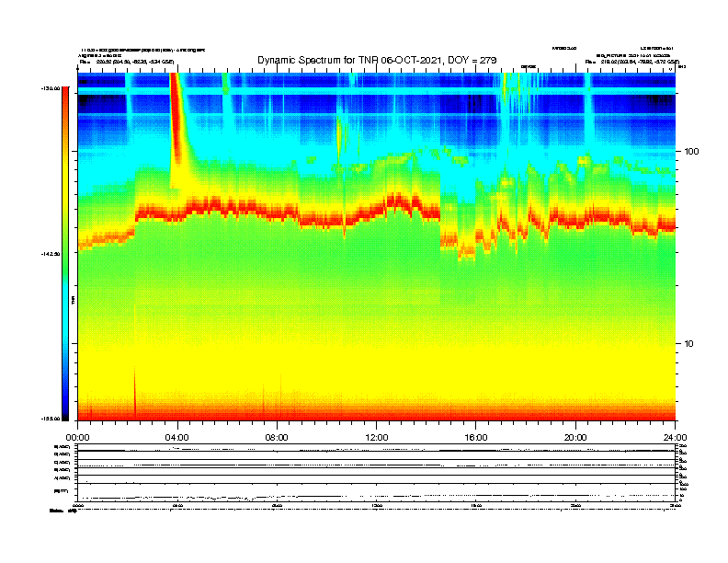Click the red radio burst streak near 04:00
Image resolution: width=728 pixels, height=563 pixels.
coord(176,116)
